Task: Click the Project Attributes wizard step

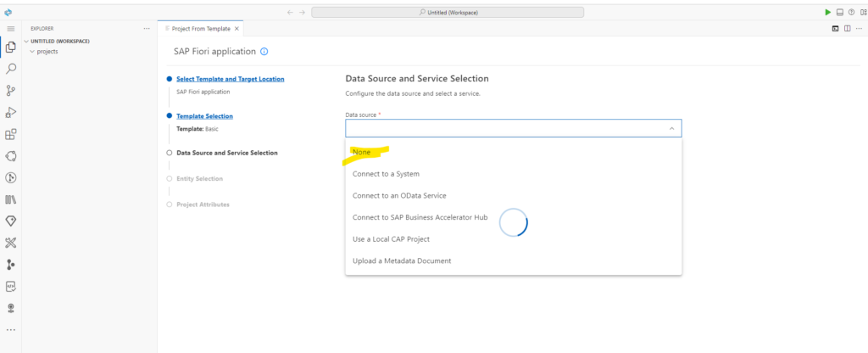Action: 203,205
